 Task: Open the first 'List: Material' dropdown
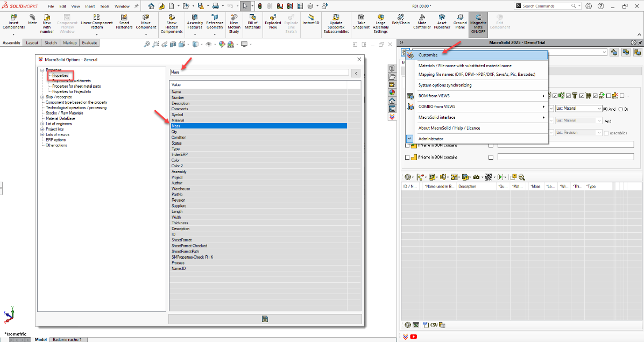coord(578,108)
